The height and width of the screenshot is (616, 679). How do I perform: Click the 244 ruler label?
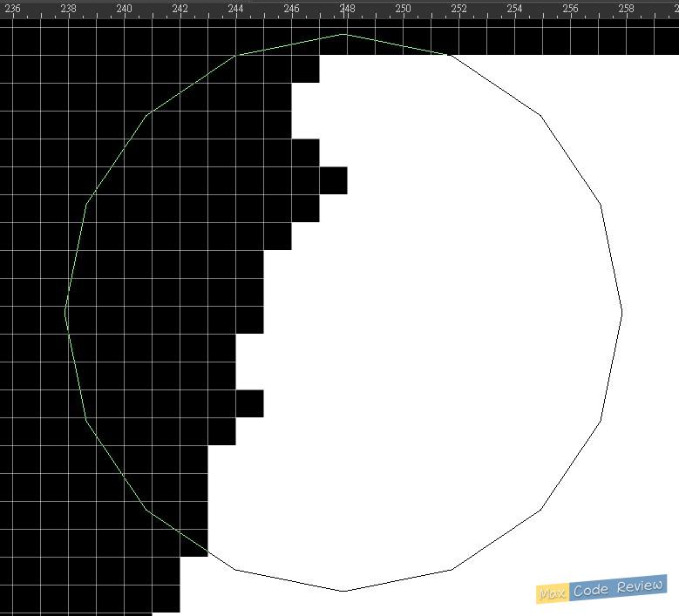235,9
